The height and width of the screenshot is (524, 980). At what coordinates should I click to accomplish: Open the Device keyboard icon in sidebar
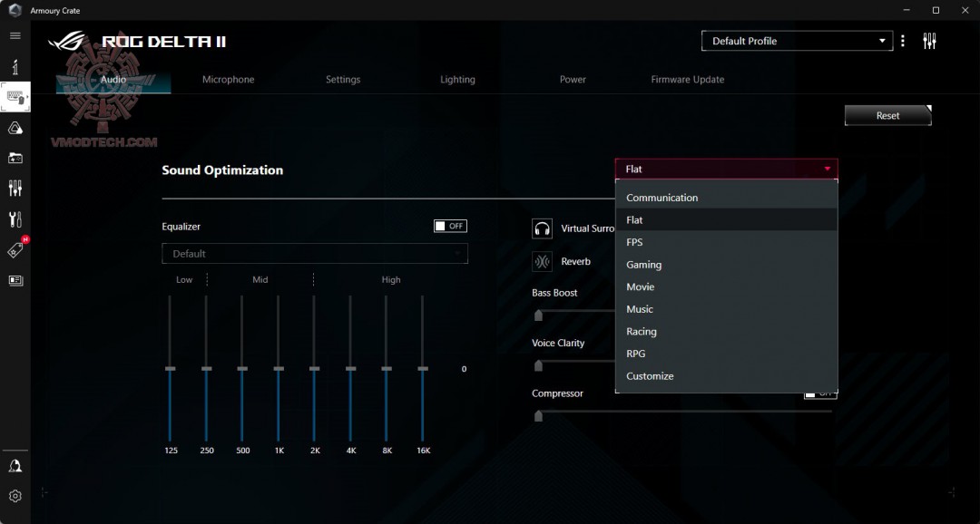point(15,97)
